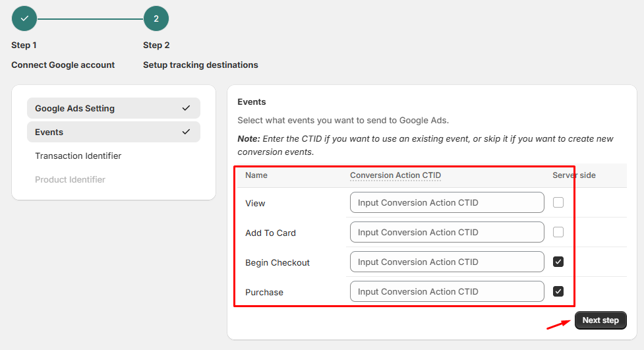Click checkmark icon beside Events item
644x350 pixels.
[x=186, y=132]
